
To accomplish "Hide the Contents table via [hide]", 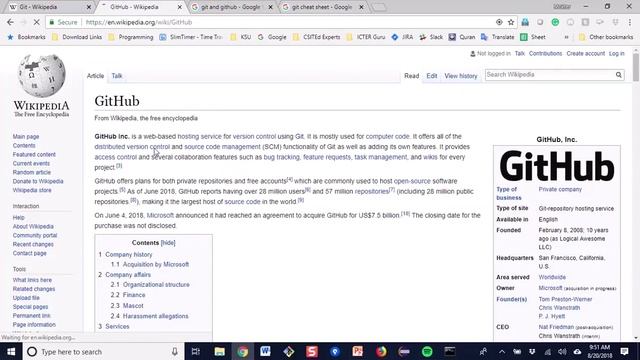I will tap(168, 242).
